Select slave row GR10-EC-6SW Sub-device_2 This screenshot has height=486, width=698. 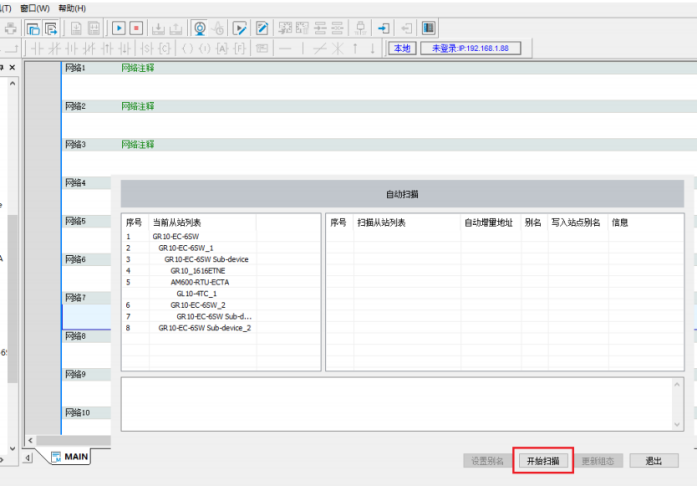coord(221,328)
